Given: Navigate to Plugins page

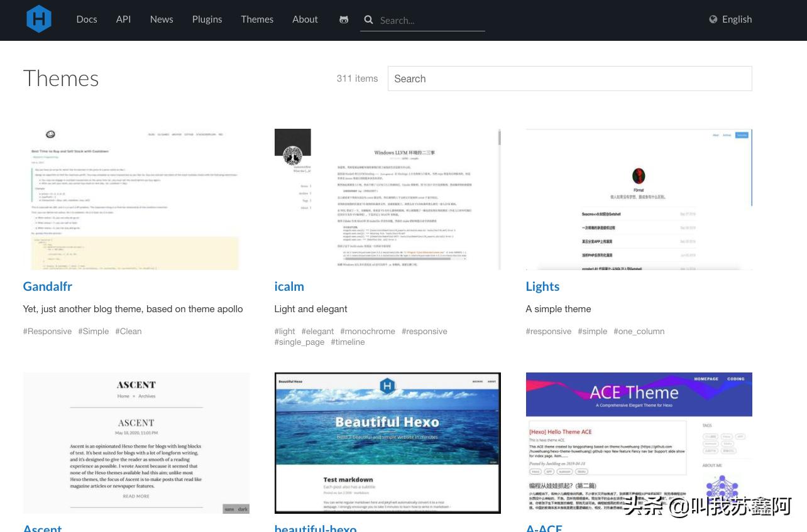Looking at the screenshot, I should (x=207, y=19).
